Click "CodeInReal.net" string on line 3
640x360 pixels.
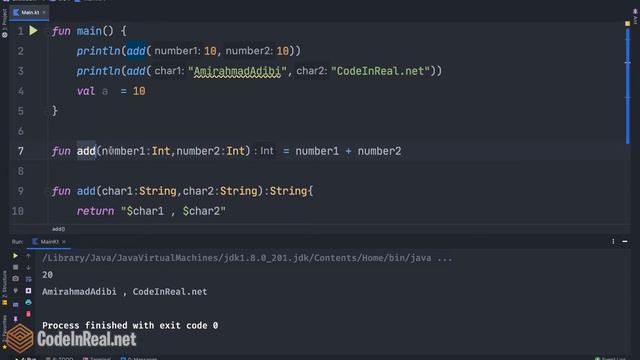[x=380, y=71]
